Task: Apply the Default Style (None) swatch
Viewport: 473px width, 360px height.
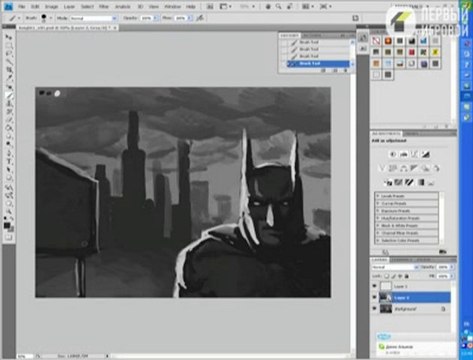Action: coord(376,41)
